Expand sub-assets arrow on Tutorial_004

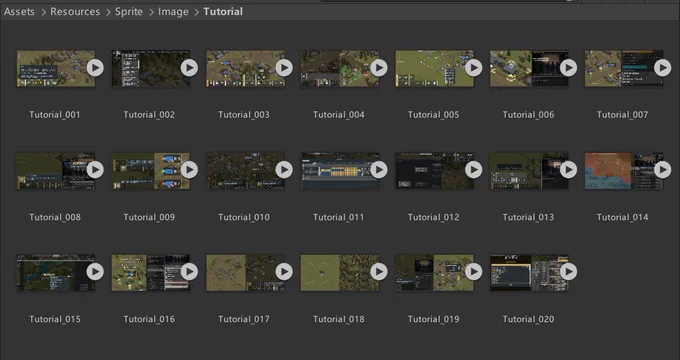point(379,68)
